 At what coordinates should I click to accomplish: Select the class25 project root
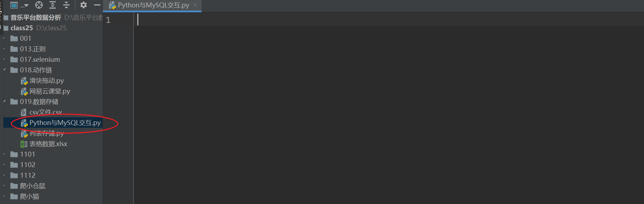coord(22,28)
